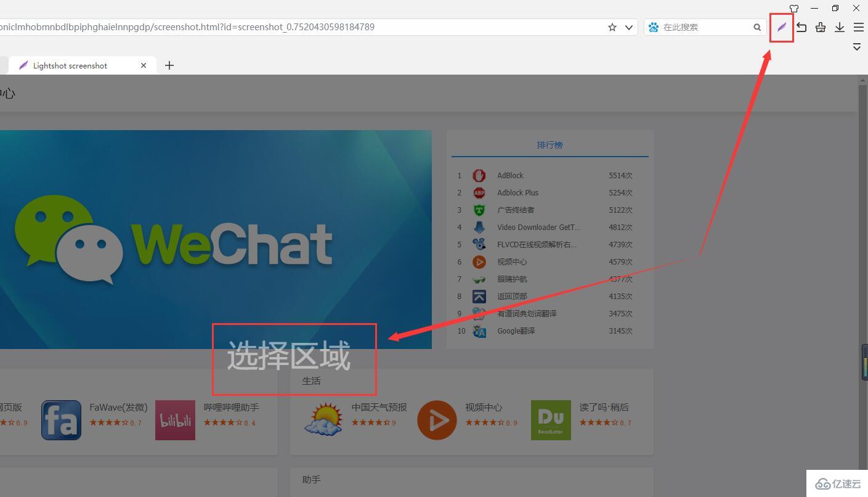Open the Google翻译 ranking entry
The width and height of the screenshot is (868, 497).
click(516, 331)
